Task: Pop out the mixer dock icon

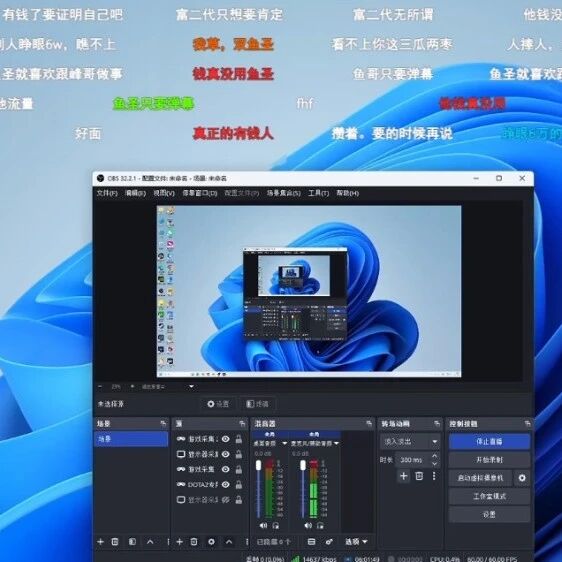Action: tap(369, 424)
